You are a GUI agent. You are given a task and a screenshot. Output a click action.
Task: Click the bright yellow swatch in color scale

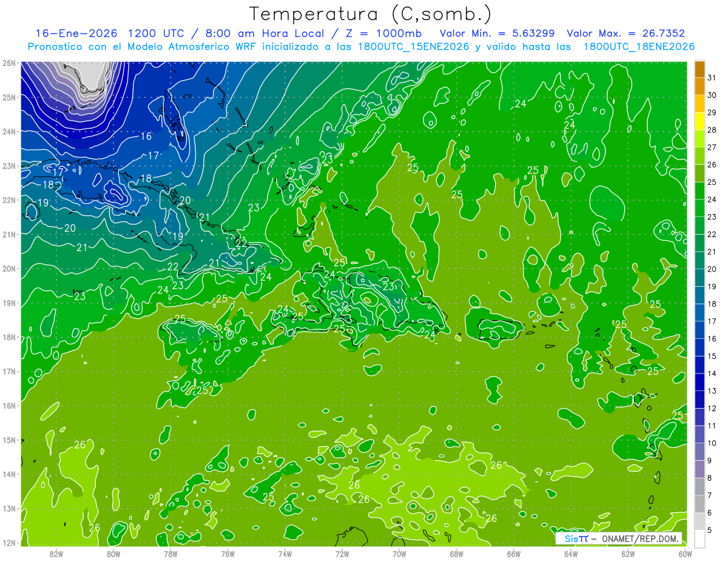[x=699, y=122]
